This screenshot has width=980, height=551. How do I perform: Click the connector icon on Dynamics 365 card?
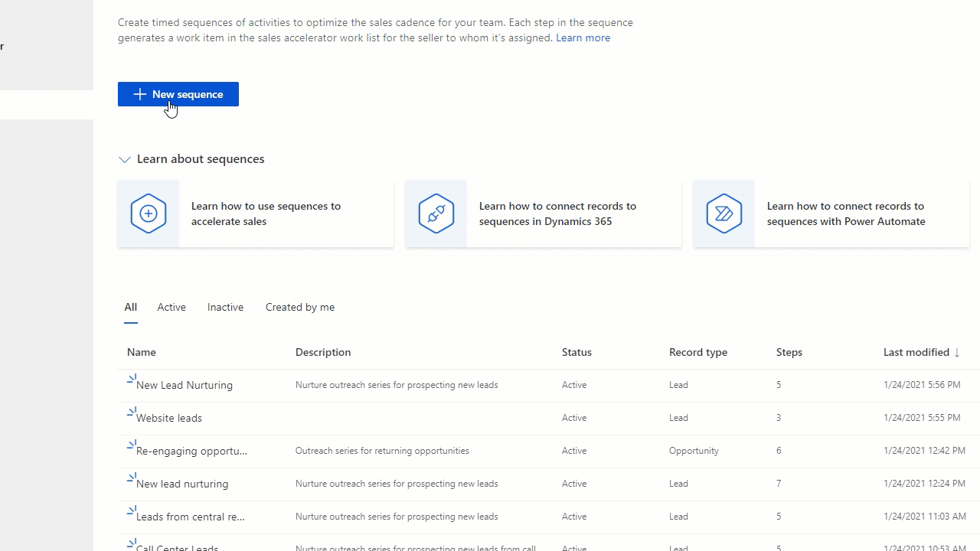pyautogui.click(x=436, y=214)
